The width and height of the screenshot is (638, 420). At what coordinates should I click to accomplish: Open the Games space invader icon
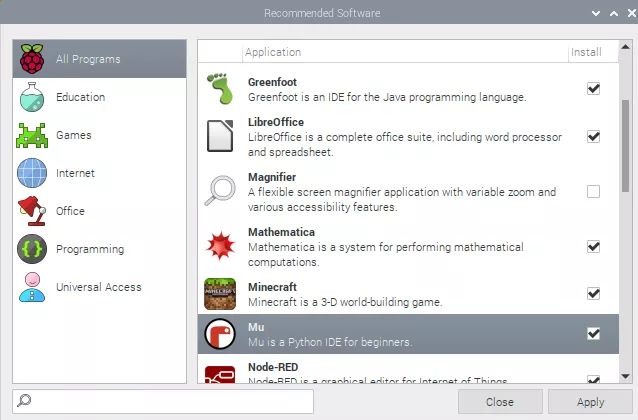(32, 135)
